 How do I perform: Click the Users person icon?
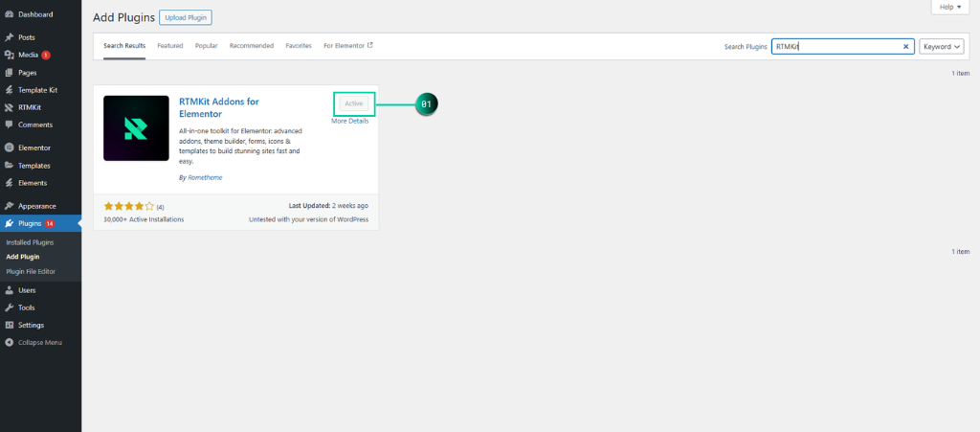pos(10,290)
